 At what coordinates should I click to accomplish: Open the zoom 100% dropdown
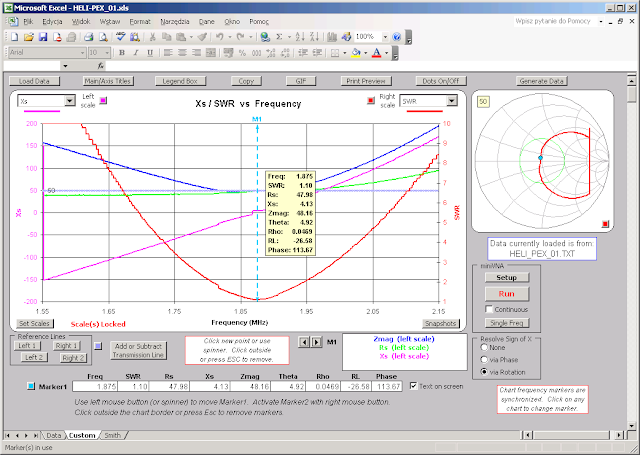click(385, 37)
